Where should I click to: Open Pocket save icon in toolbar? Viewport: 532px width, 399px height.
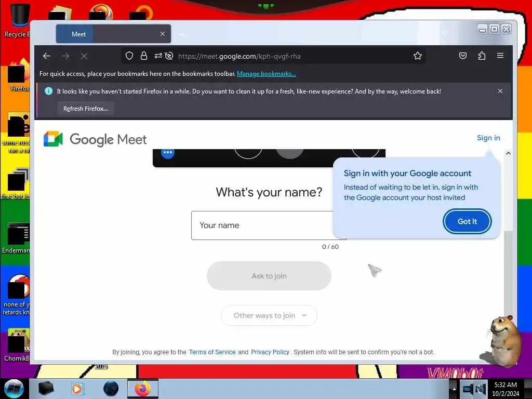pyautogui.click(x=463, y=56)
